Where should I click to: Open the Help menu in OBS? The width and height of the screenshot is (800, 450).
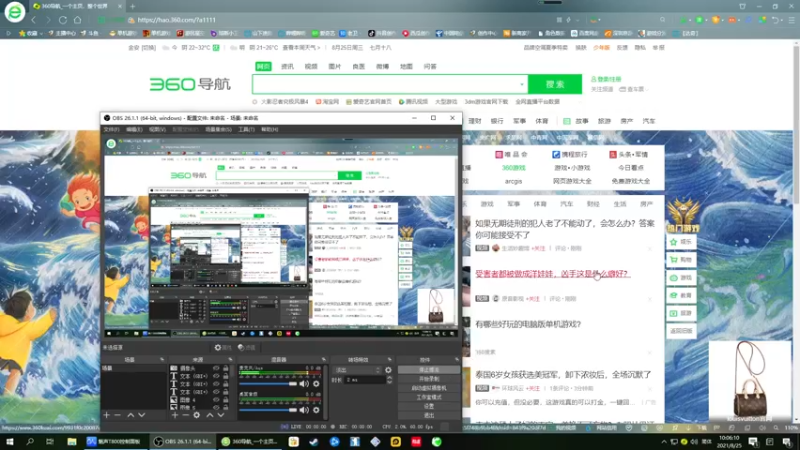269,130
